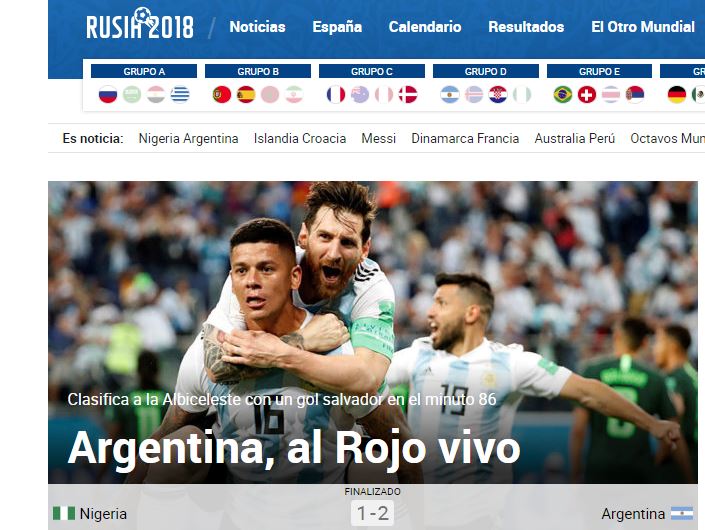Switch to the Calendario section
Screen dimensions: 705x530
(x=425, y=27)
